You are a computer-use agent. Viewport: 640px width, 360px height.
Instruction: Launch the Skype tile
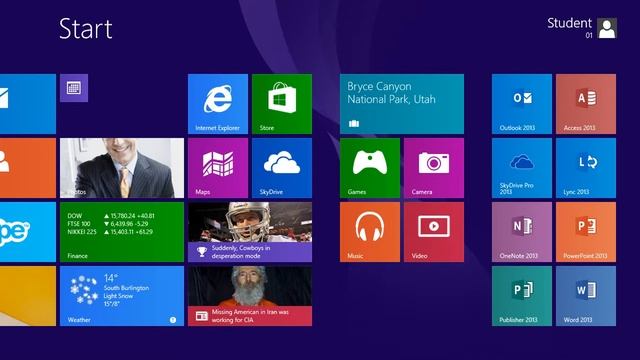coord(28,232)
